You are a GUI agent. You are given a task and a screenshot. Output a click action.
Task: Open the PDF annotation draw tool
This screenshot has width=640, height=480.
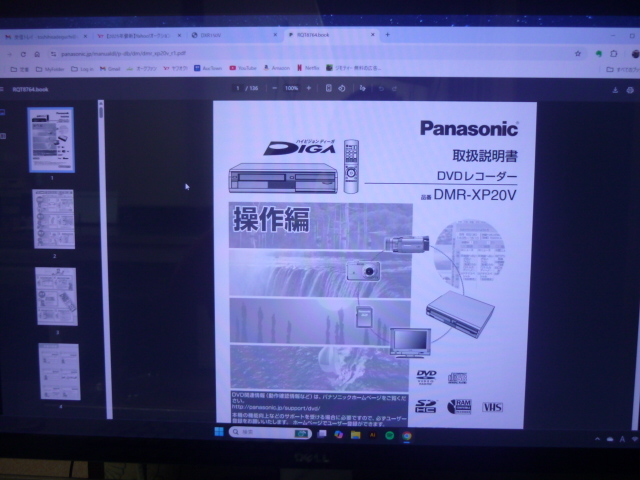point(362,88)
